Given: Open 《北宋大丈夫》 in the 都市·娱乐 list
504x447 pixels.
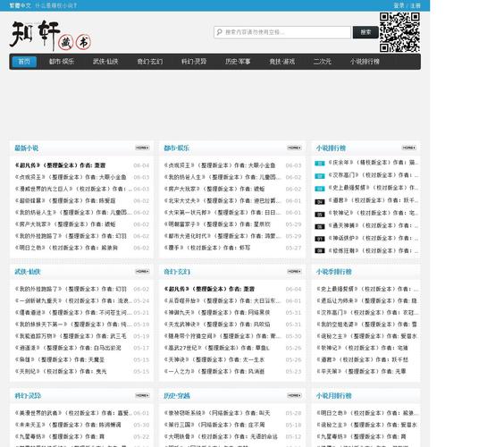Looking at the screenshot, I should click(223, 201).
